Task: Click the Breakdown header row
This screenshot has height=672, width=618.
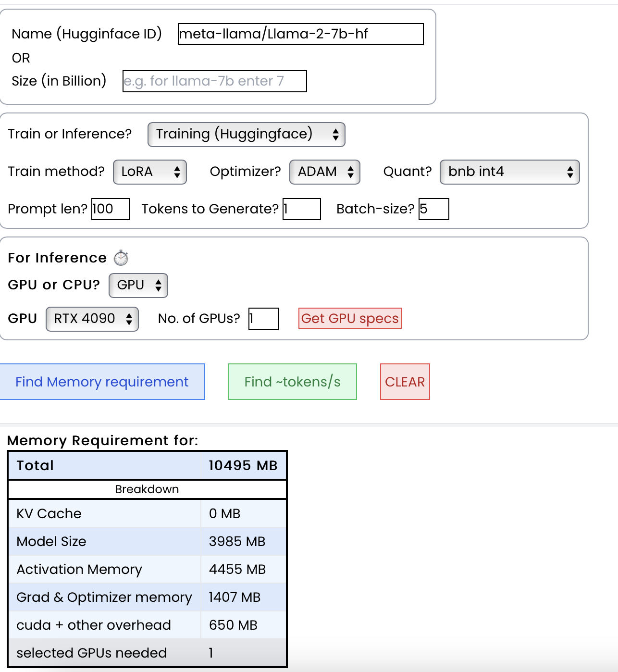Action: [x=147, y=489]
